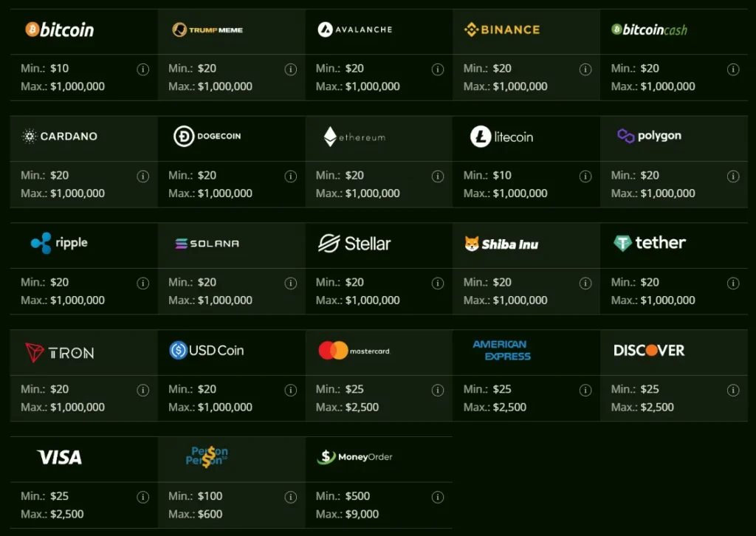Image resolution: width=756 pixels, height=536 pixels.
Task: Pick the Avalanche deposit option
Action: tap(355, 30)
